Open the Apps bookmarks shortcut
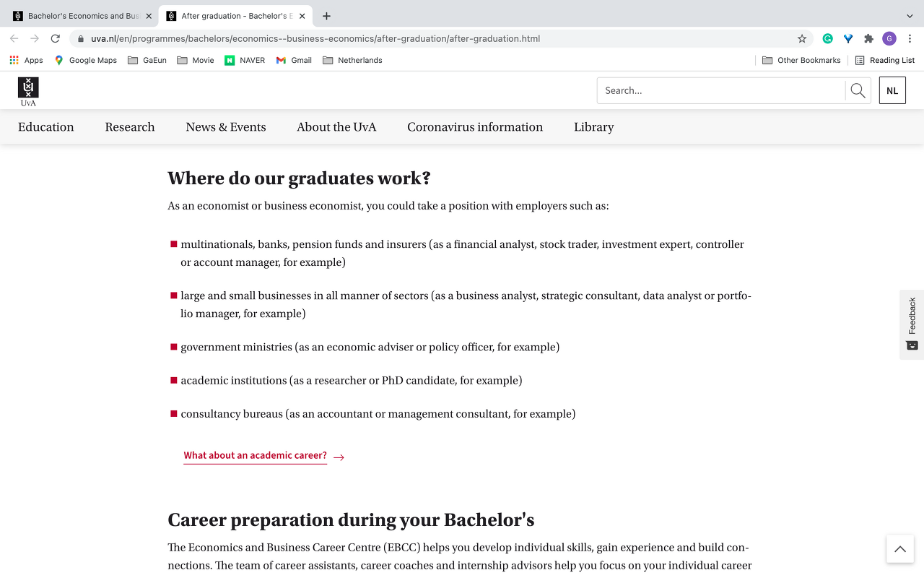This screenshot has width=924, height=578. [26, 60]
